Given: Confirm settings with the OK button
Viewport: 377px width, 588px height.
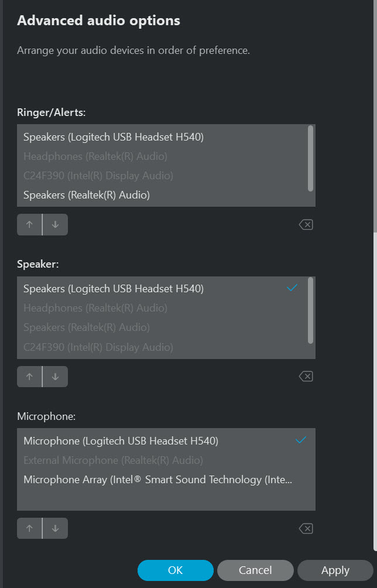Looking at the screenshot, I should tap(176, 570).
